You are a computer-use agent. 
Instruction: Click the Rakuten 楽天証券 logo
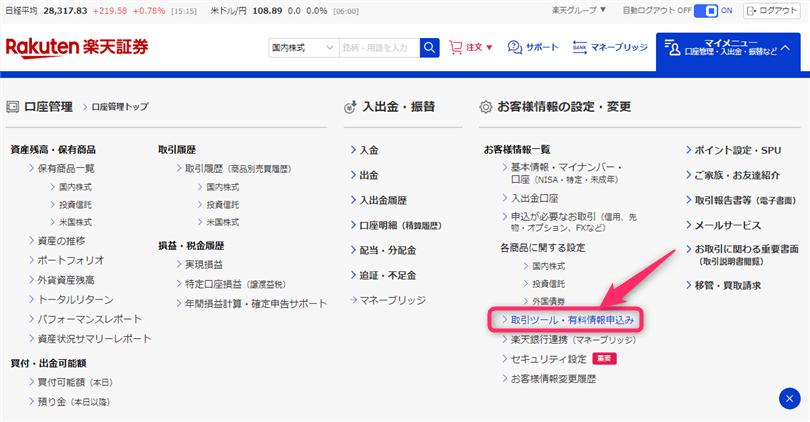click(77, 48)
